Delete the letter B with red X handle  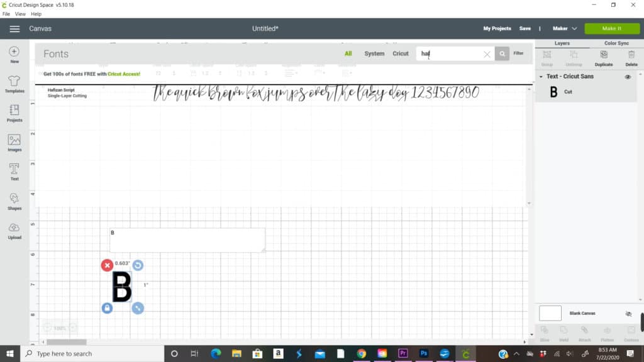point(107,265)
